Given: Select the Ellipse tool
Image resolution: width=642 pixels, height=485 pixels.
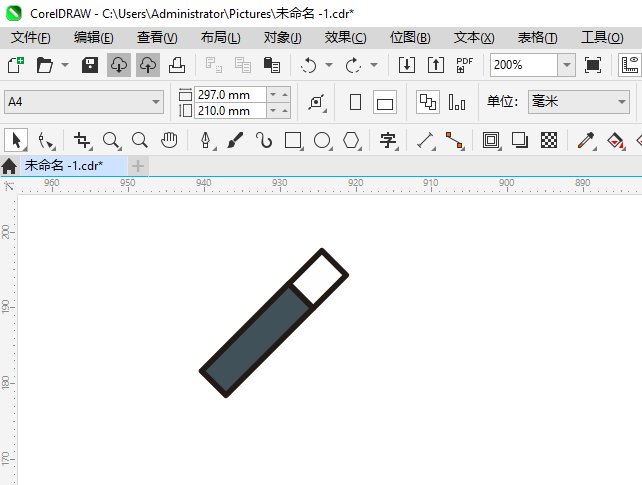Looking at the screenshot, I should point(322,140).
